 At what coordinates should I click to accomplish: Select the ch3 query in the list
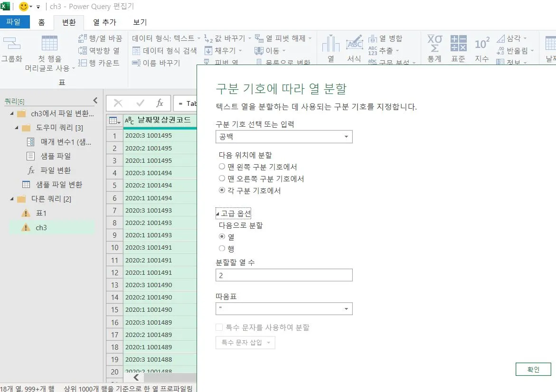point(51,227)
